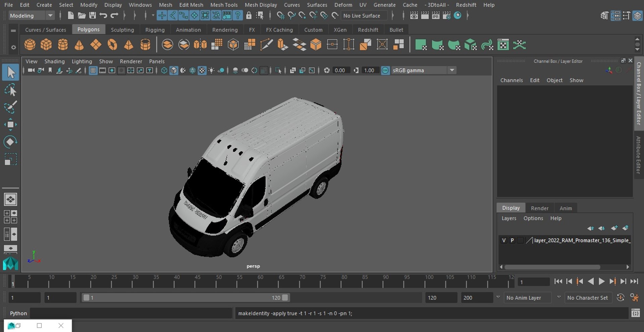The image size is (644, 332).
Task: Click the layer editor horizontal scrollbar
Action: [x=552, y=267]
